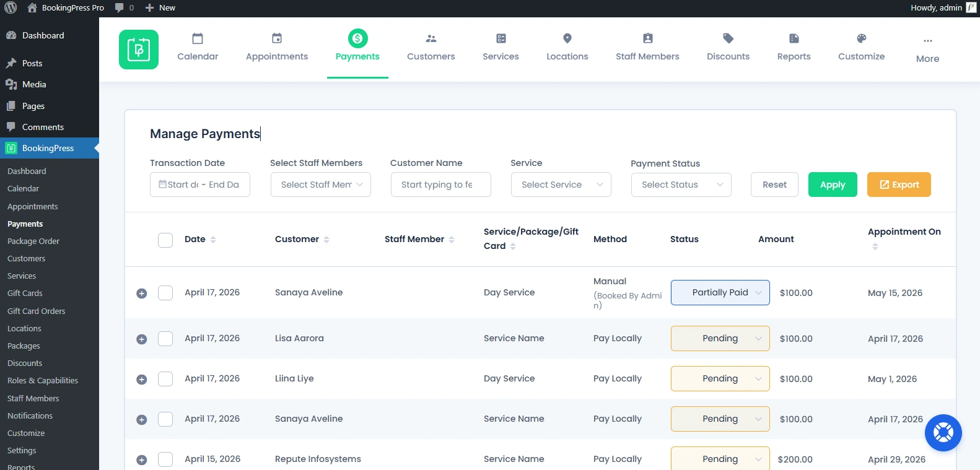
Task: Open Settings in BookingPress submenu
Action: click(22, 451)
